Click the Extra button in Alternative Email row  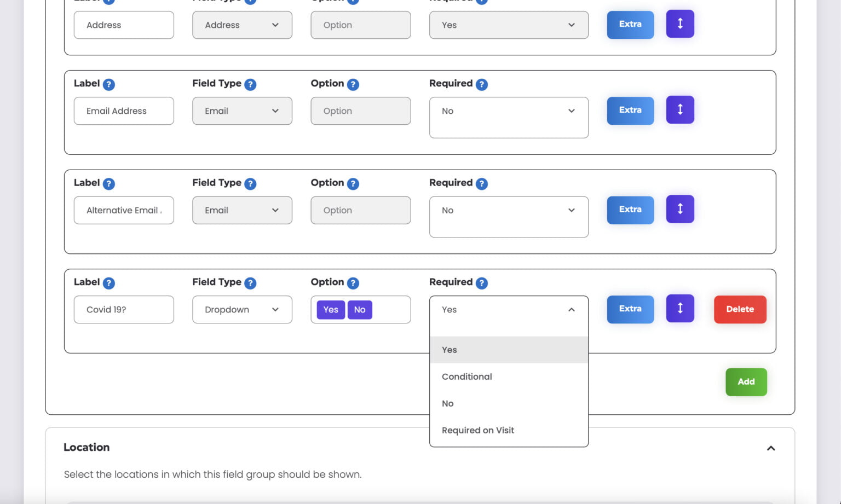point(630,210)
